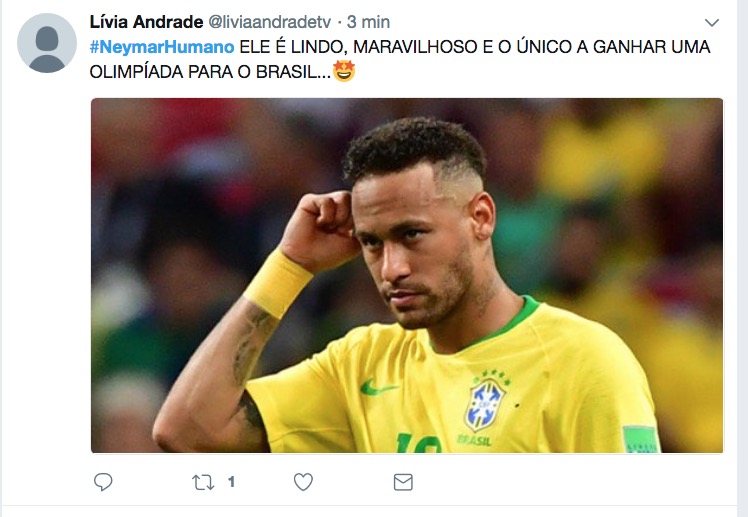Like the tweet with the heart icon

click(x=303, y=482)
